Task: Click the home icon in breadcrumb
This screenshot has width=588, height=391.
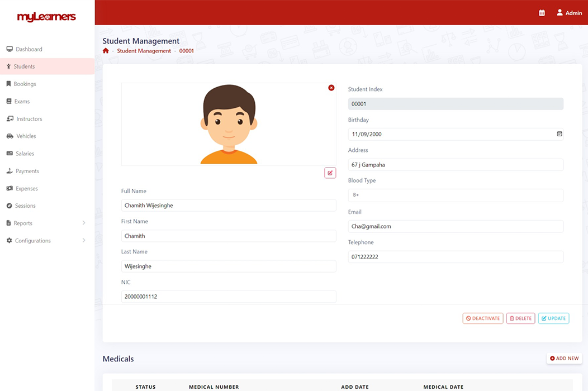Action: tap(106, 51)
